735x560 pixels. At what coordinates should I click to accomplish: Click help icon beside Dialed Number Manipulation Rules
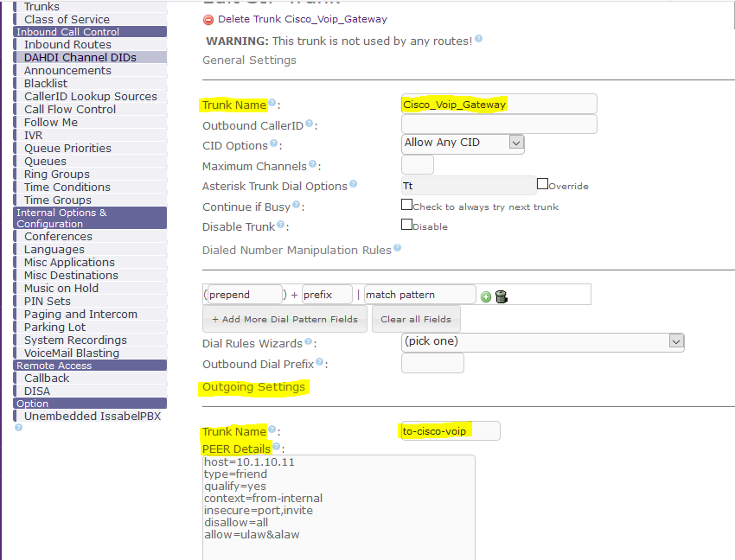pos(398,248)
